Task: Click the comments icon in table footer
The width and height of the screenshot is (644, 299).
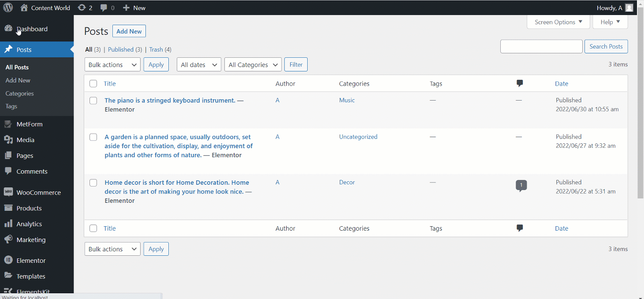Action: [x=520, y=228]
